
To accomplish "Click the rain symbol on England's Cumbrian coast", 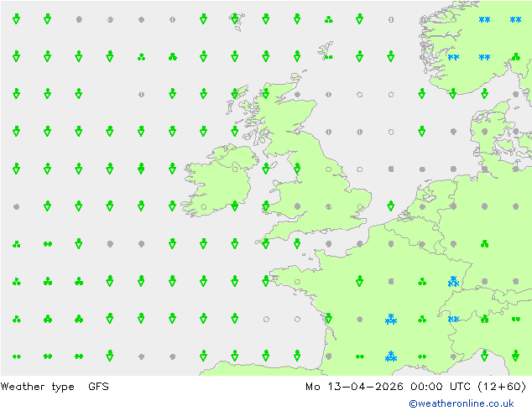I will (x=297, y=169).
